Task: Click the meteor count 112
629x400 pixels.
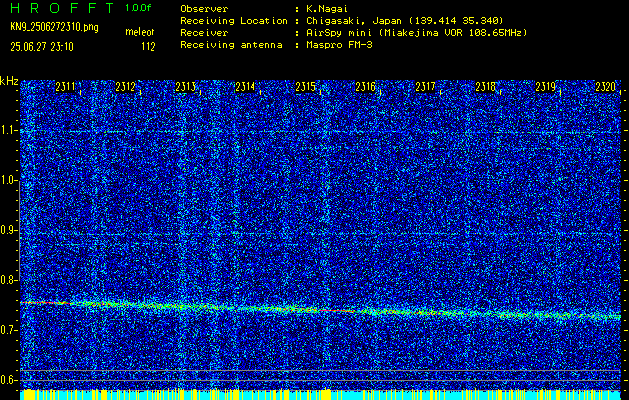Action: [148, 47]
